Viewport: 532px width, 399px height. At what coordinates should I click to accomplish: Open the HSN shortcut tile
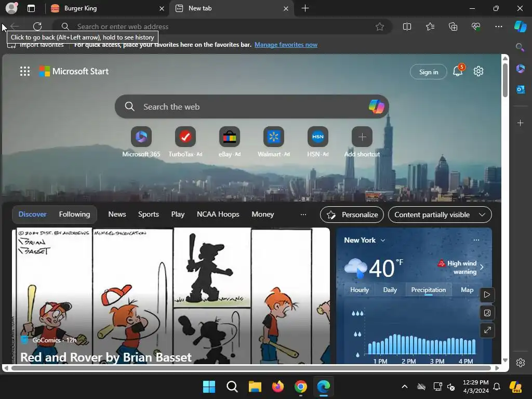click(x=317, y=137)
